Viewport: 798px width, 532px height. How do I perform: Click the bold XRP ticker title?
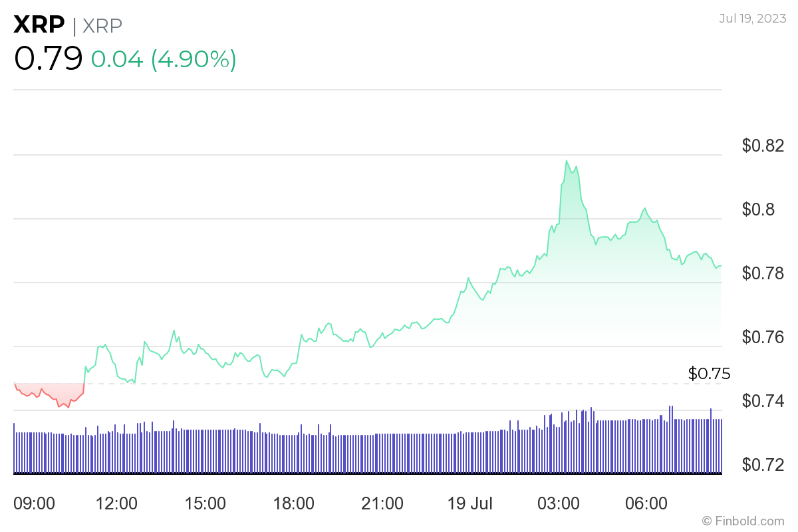point(39,25)
